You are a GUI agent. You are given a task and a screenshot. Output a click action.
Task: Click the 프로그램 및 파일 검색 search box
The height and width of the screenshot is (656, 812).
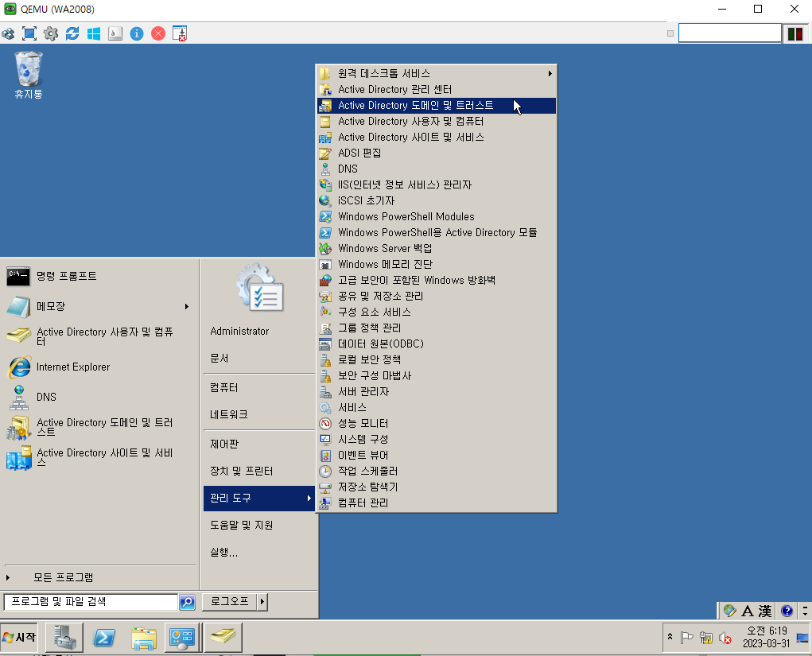coord(91,602)
